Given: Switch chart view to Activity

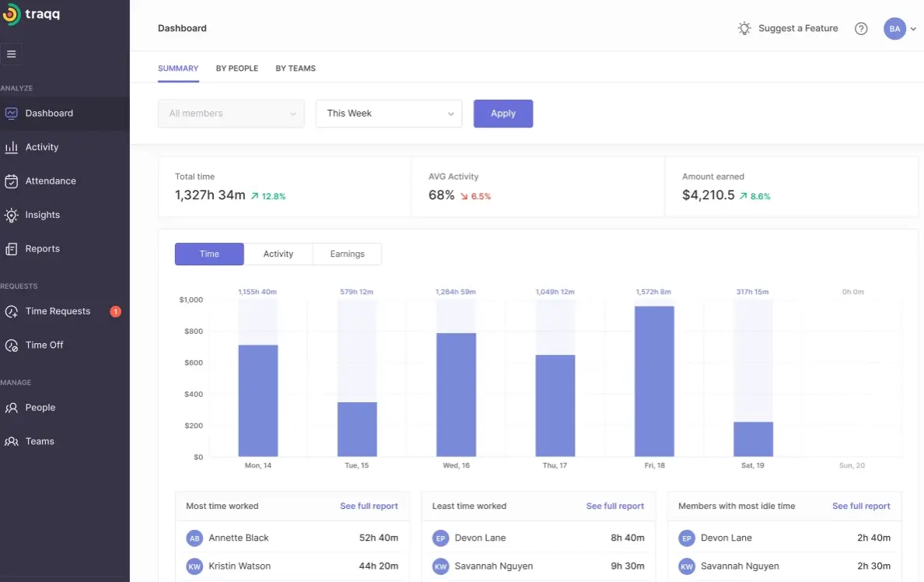Looking at the screenshot, I should point(278,254).
